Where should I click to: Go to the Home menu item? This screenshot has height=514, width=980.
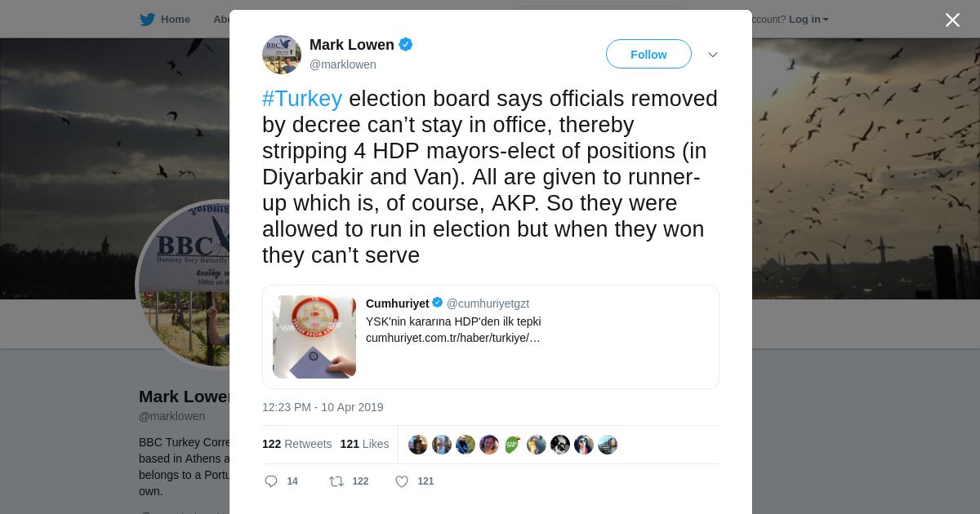coord(176,20)
